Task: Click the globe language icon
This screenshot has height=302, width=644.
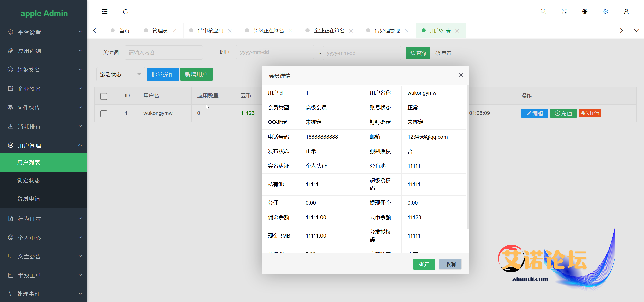Action: point(585,12)
